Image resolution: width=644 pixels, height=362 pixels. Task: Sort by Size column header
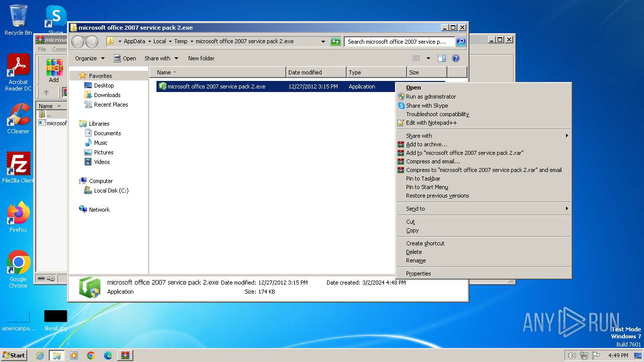[x=427, y=72]
